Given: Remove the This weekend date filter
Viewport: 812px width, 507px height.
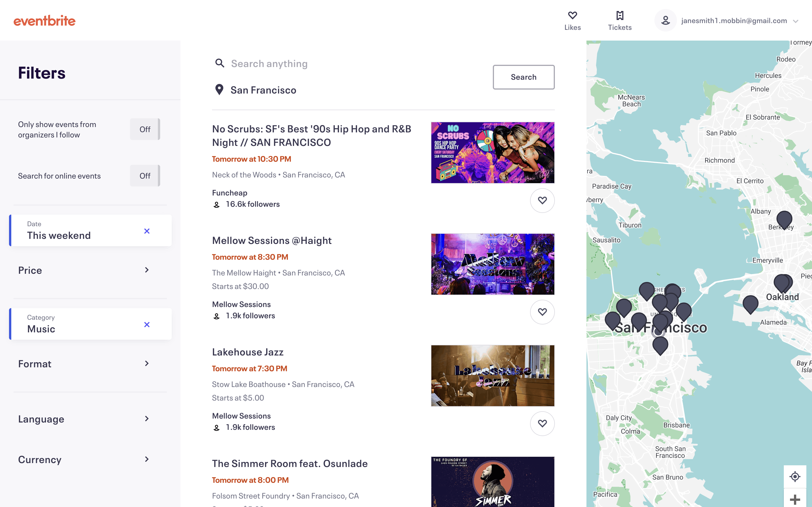Looking at the screenshot, I should pos(147,231).
